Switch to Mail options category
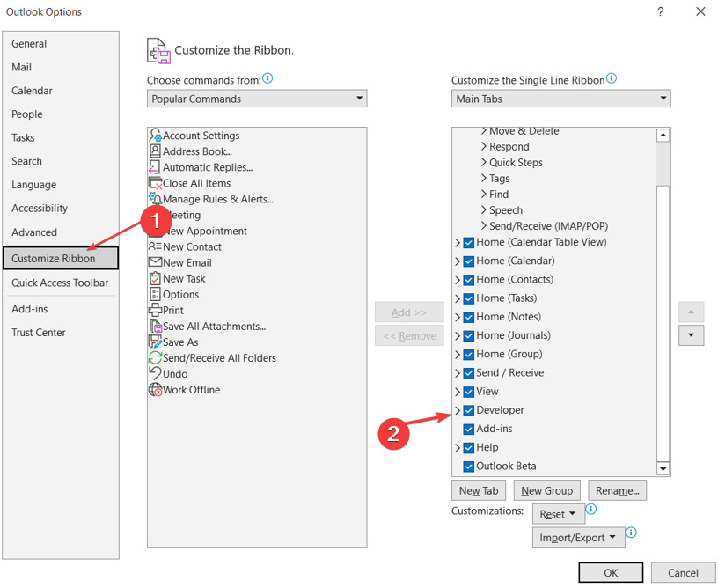 [x=61, y=67]
